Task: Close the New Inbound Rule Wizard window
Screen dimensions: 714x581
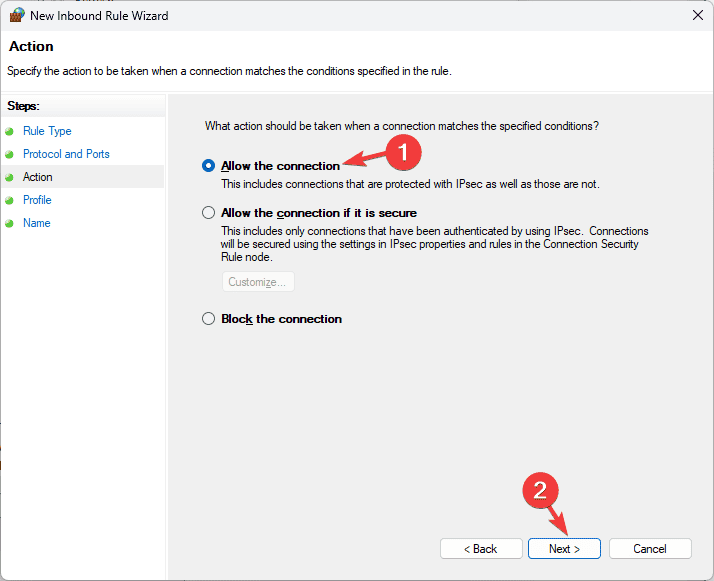Action: 696,15
